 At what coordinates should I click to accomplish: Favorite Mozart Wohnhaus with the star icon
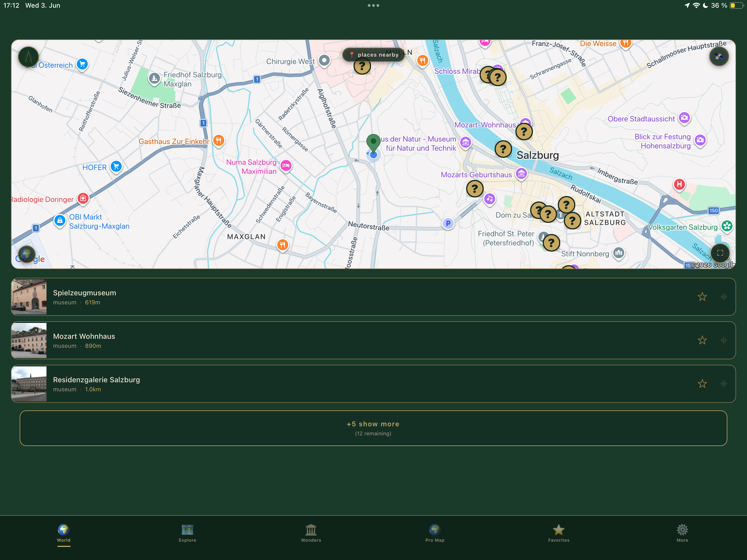point(702,340)
